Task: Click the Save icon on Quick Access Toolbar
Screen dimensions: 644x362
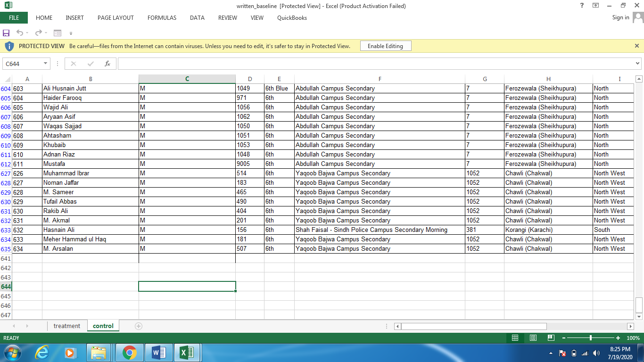Action: tap(6, 33)
